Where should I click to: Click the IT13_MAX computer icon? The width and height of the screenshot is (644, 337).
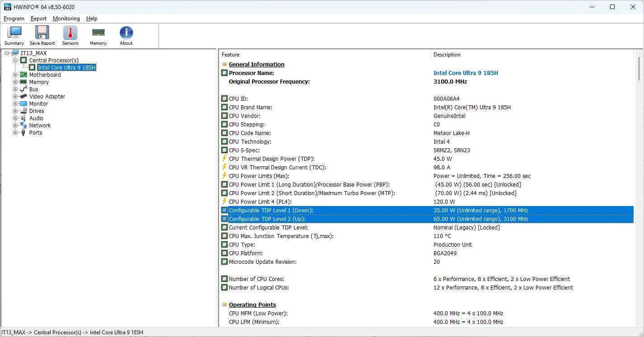[x=15, y=53]
